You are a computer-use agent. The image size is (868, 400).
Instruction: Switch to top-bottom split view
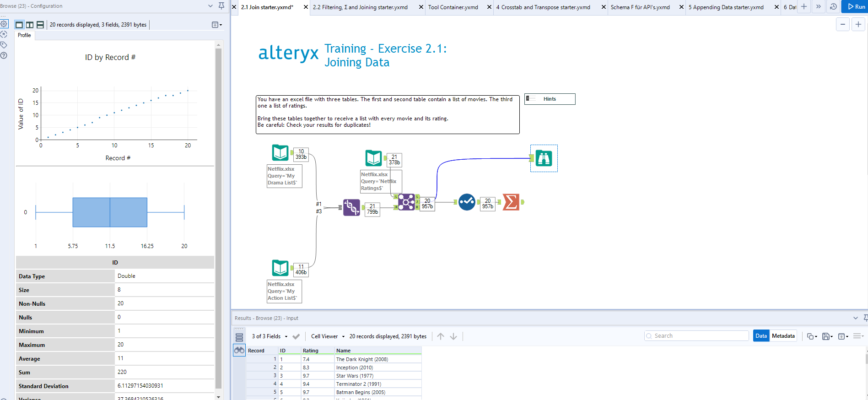(40, 25)
